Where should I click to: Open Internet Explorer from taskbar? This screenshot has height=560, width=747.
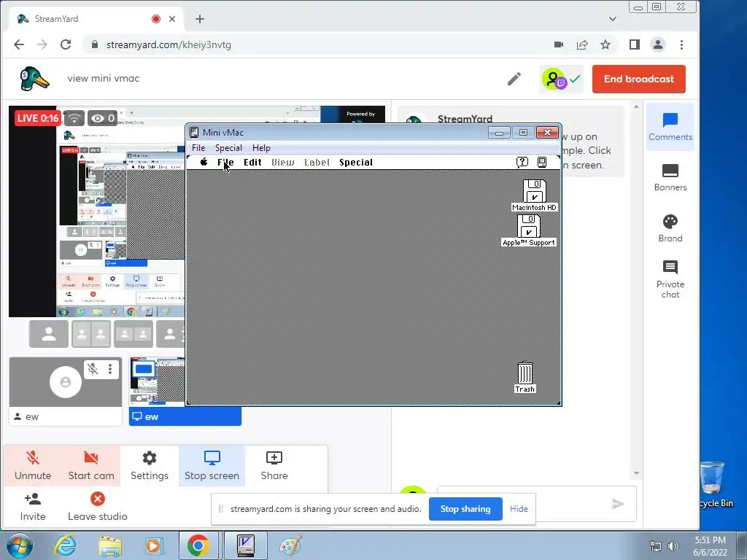point(65,545)
